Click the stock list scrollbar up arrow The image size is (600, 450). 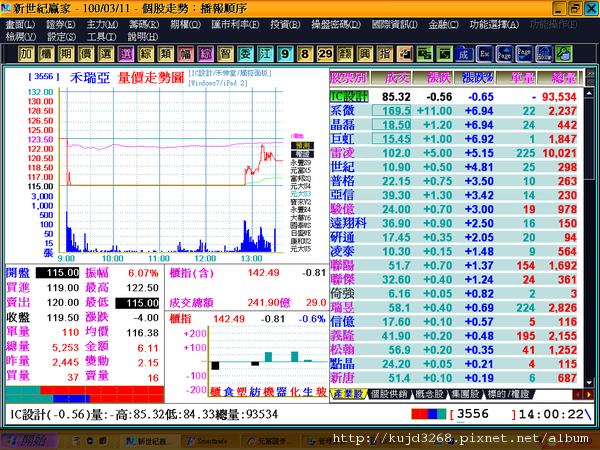tap(589, 93)
